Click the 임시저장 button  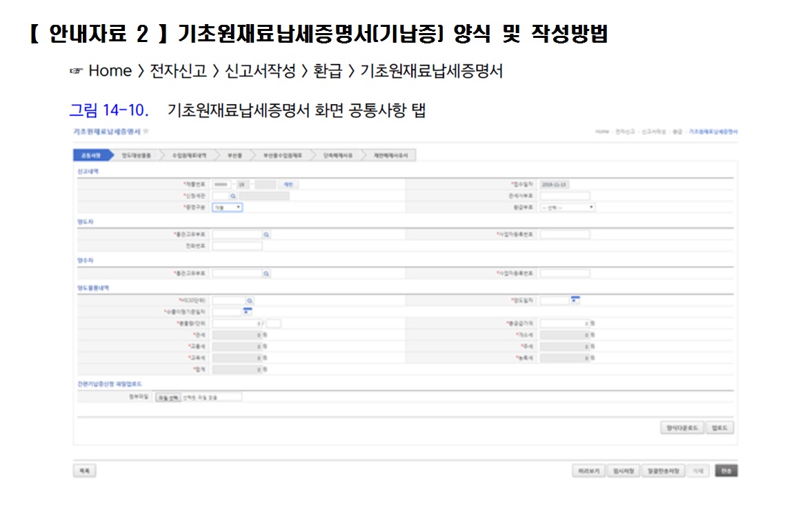(x=624, y=471)
